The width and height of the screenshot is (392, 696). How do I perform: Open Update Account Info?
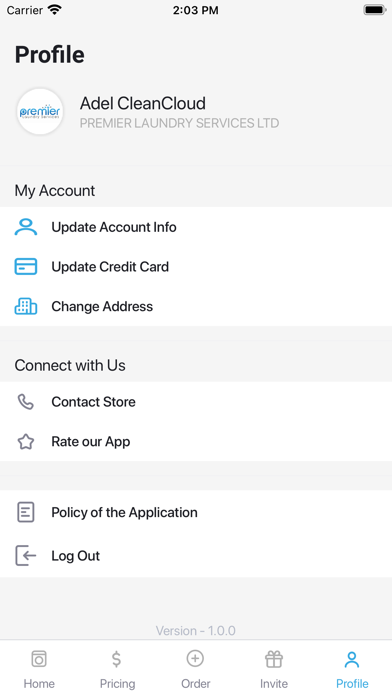(196, 227)
